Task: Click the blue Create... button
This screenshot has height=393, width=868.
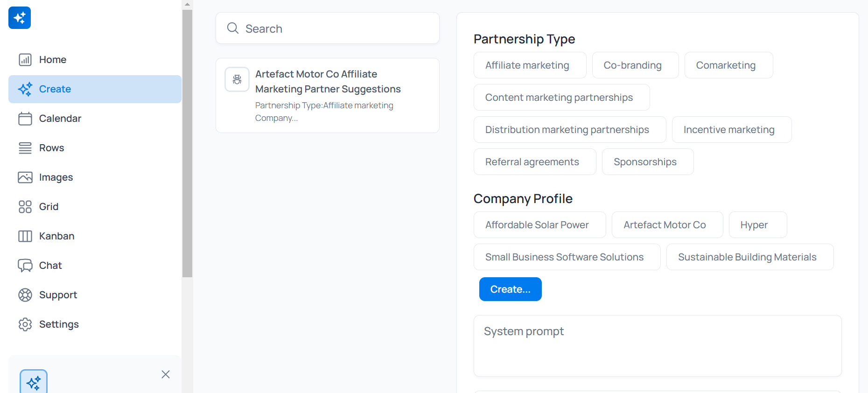Action: [511, 289]
